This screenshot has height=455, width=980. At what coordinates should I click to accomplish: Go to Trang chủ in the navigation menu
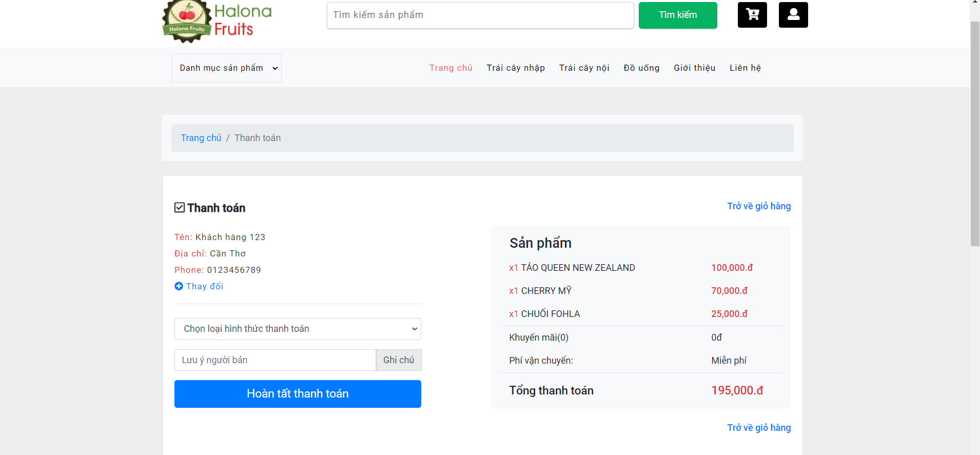pos(451,68)
